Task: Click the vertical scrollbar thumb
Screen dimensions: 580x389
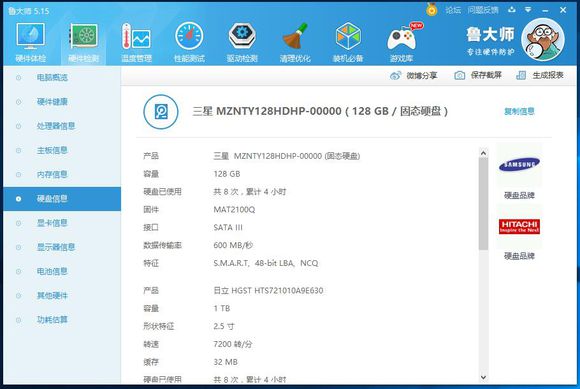Action: [483, 204]
